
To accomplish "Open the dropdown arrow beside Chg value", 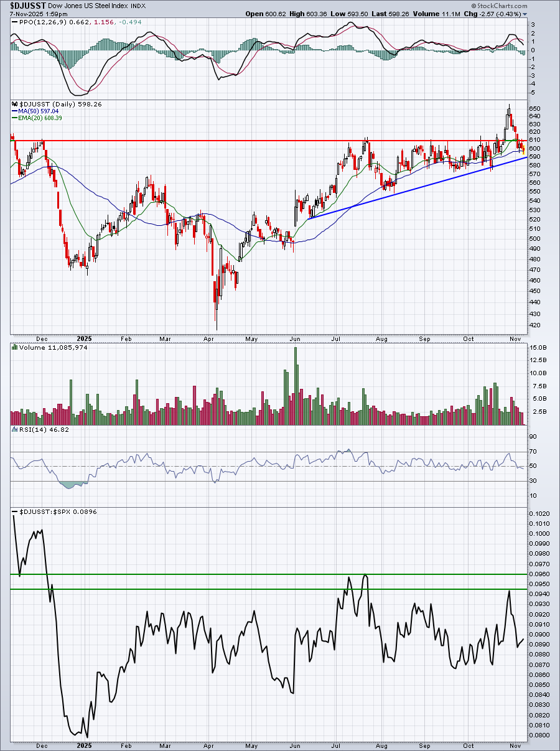I will point(525,14).
